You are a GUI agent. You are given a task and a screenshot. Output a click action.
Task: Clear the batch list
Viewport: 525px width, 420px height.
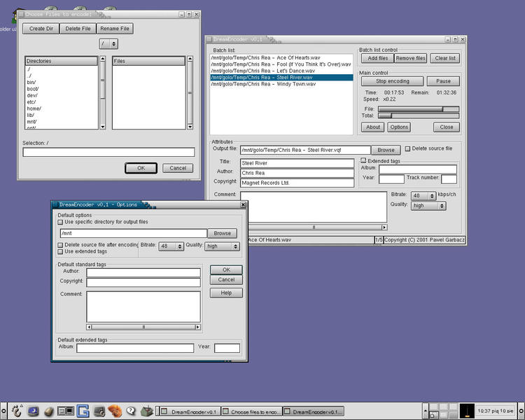click(445, 58)
